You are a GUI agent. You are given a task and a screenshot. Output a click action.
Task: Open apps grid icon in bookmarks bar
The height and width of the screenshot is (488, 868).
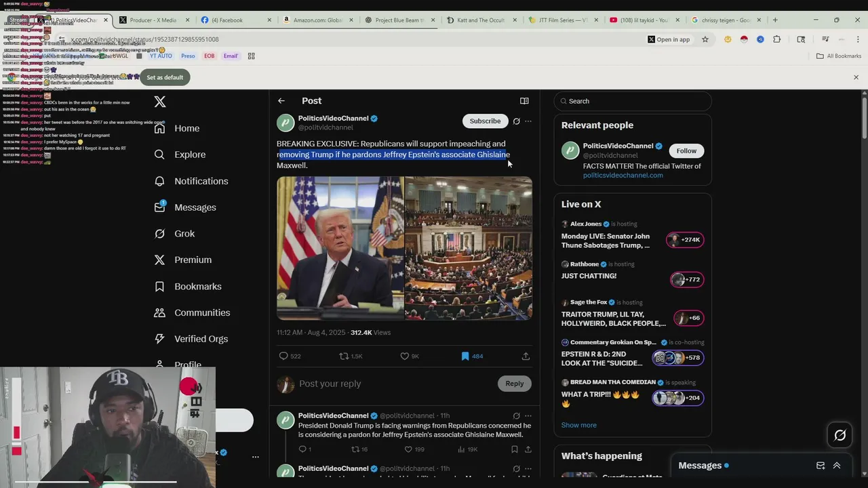pyautogui.click(x=251, y=56)
